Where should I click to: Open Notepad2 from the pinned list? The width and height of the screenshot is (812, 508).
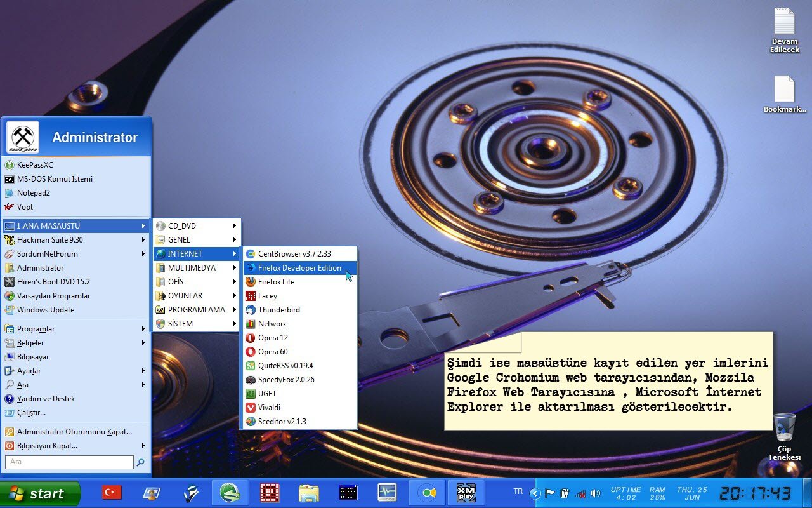click(76, 193)
